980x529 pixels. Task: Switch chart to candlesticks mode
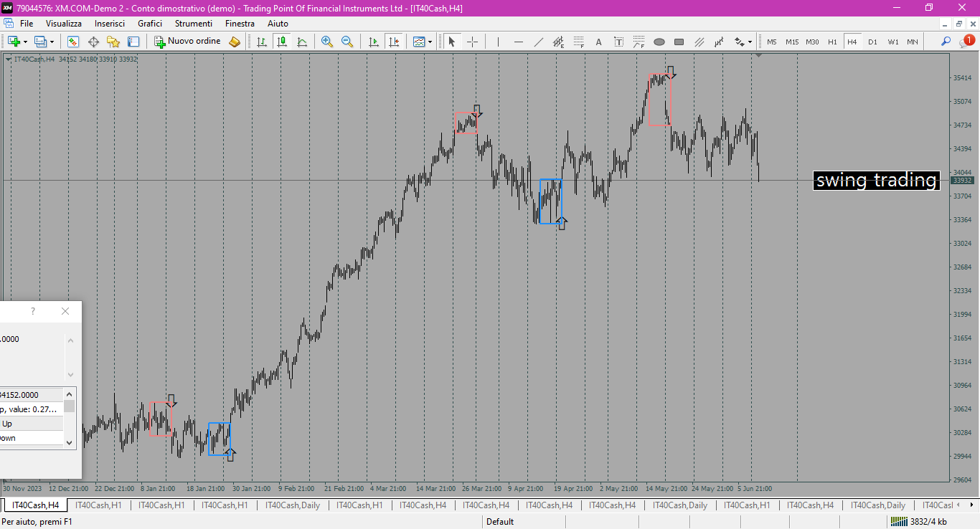[x=282, y=42]
